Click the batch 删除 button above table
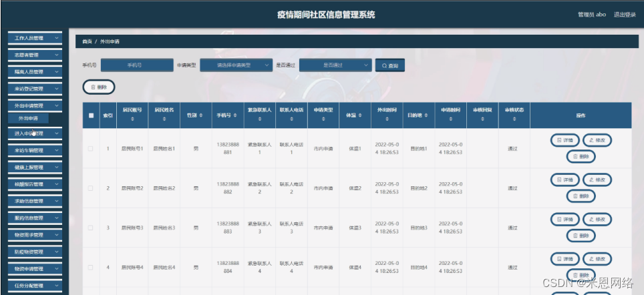The height and width of the screenshot is (295, 644). [99, 87]
